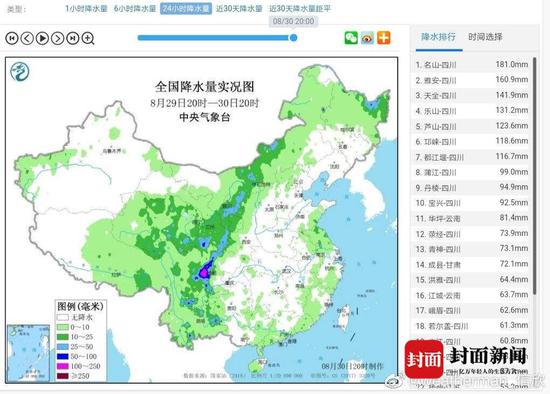
Task: Click the dragon logo on the map
Action: (x=19, y=71)
